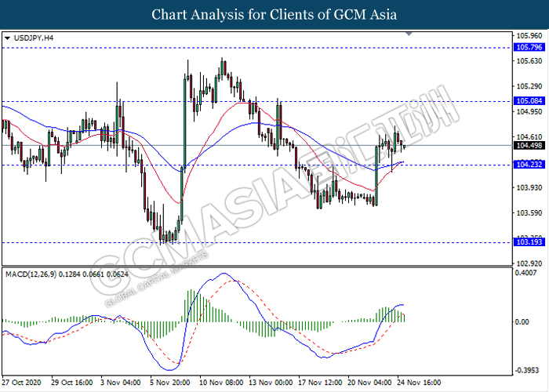
Task: Click the triangle icon beside USDJPY,H4
Action: [x=7, y=37]
